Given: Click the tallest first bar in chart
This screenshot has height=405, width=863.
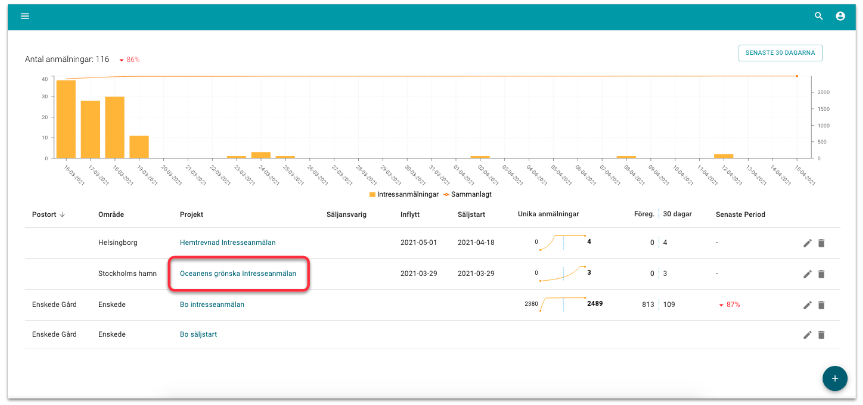Looking at the screenshot, I should (x=66, y=118).
